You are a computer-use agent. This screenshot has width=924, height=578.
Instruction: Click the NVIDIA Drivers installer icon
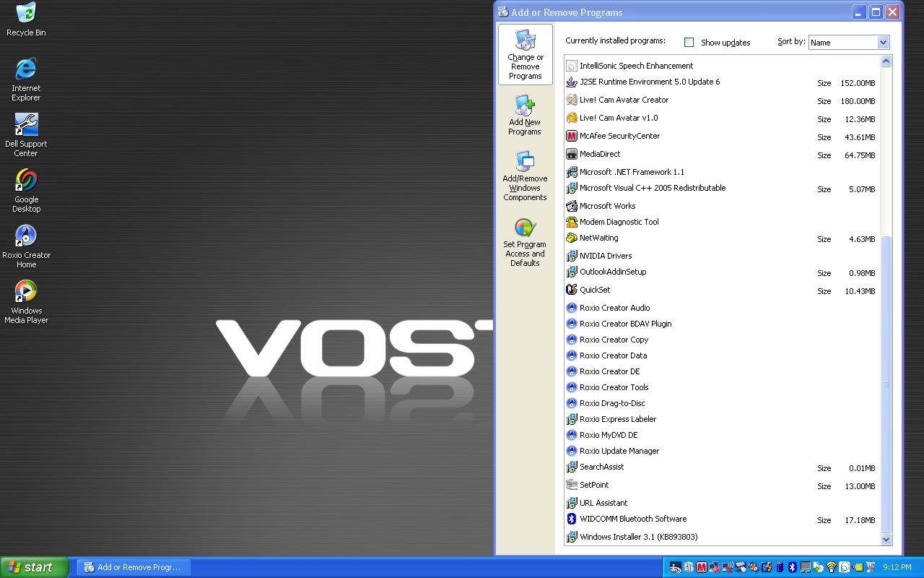tap(572, 256)
